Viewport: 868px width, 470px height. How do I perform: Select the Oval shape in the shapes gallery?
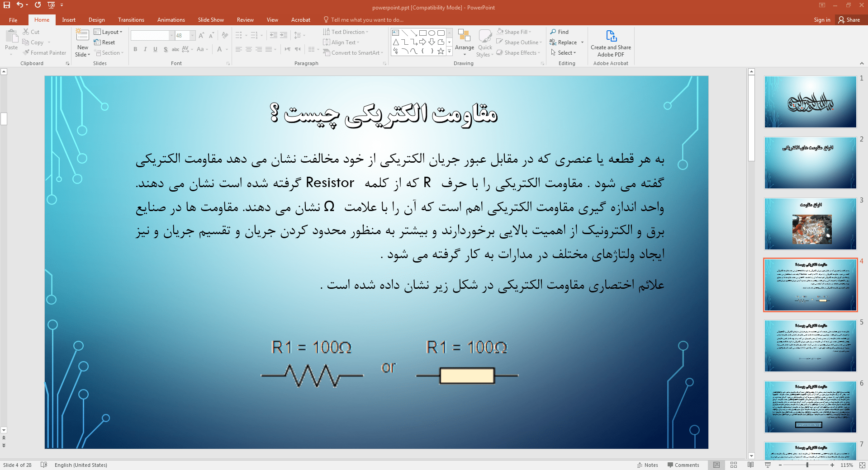(x=432, y=33)
